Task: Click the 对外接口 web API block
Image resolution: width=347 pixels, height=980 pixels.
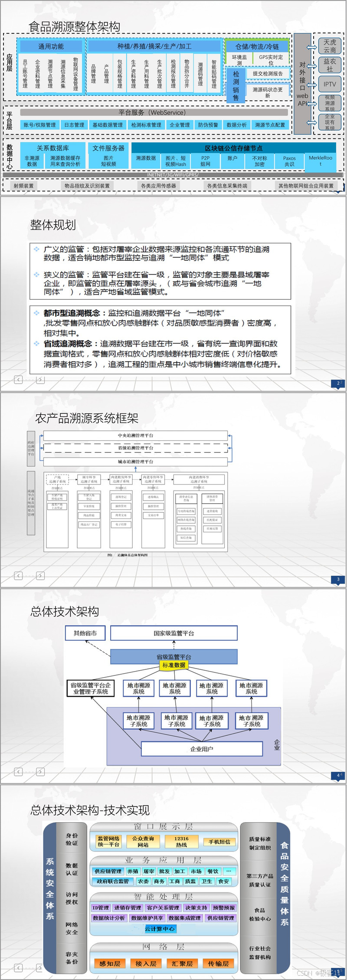Action: pos(302,84)
